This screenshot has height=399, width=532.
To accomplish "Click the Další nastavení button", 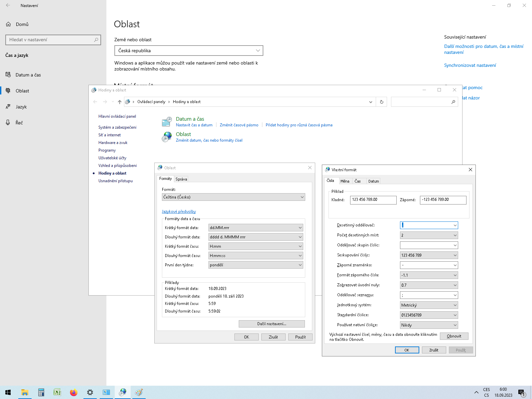I will [x=272, y=324].
